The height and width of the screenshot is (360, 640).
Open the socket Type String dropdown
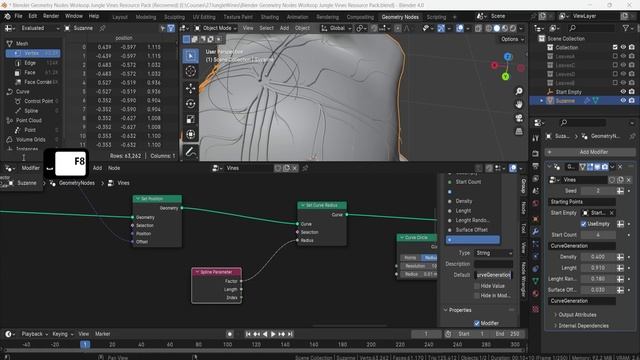[x=493, y=253]
